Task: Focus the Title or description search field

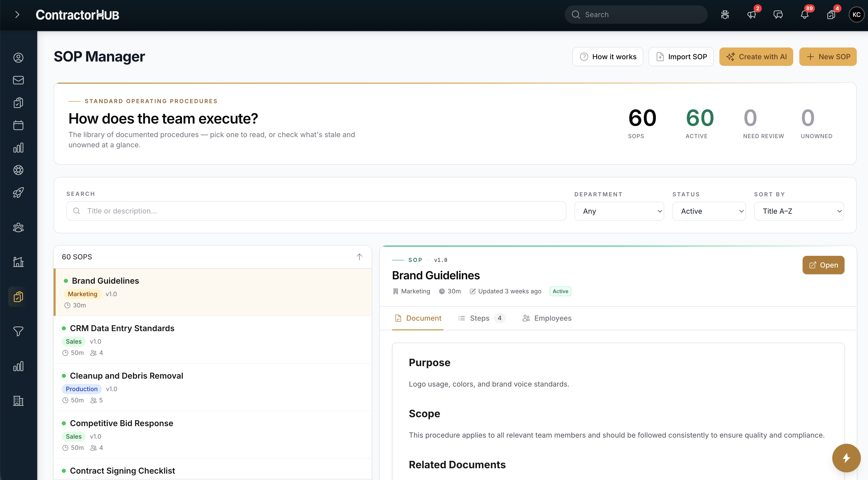Action: [316, 211]
